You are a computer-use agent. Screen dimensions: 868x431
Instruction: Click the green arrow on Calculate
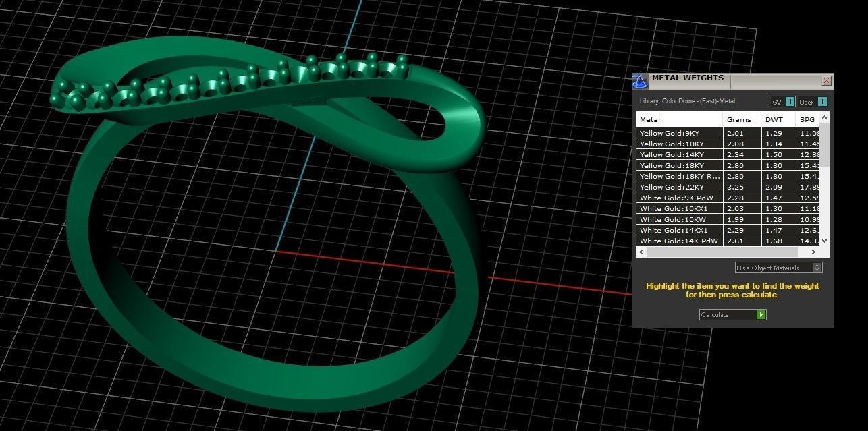point(761,314)
